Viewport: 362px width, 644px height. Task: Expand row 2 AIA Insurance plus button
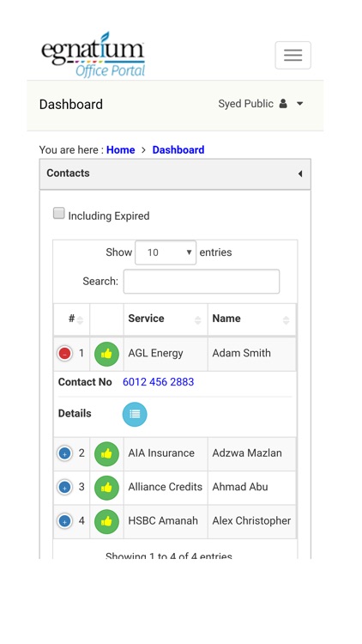click(64, 453)
